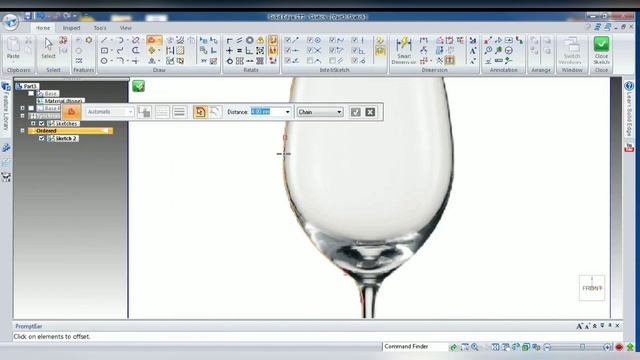
Task: Click the accept checkmark button on command bar
Action: click(356, 112)
